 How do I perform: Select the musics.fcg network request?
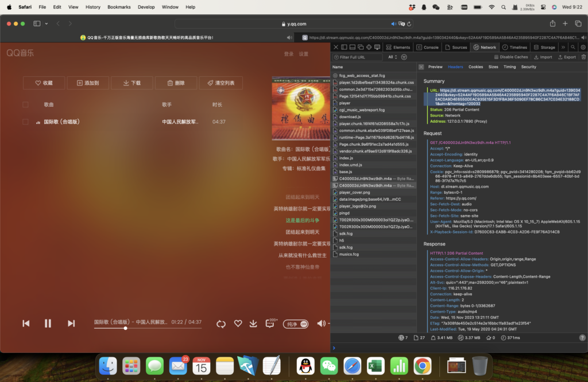click(x=373, y=254)
